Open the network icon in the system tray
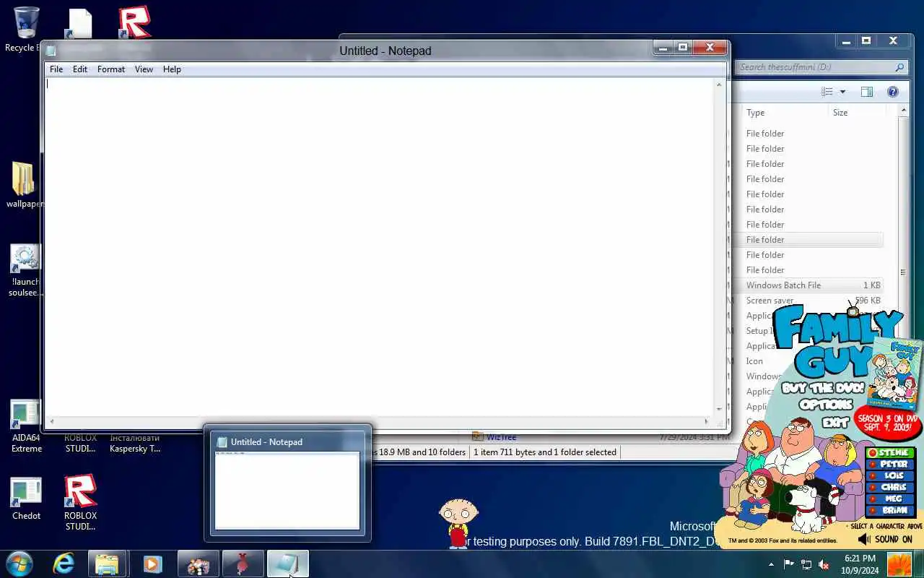This screenshot has width=924, height=578. [806, 564]
